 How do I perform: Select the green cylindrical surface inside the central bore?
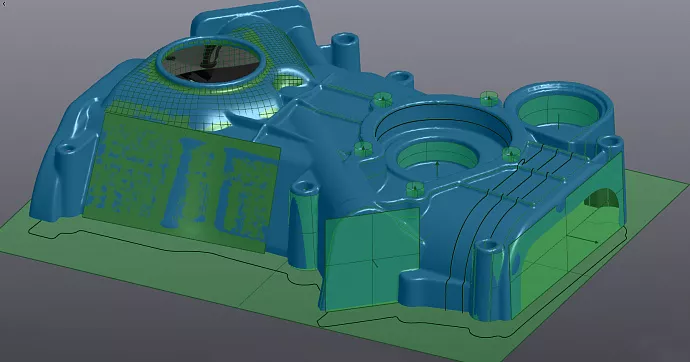click(437, 158)
